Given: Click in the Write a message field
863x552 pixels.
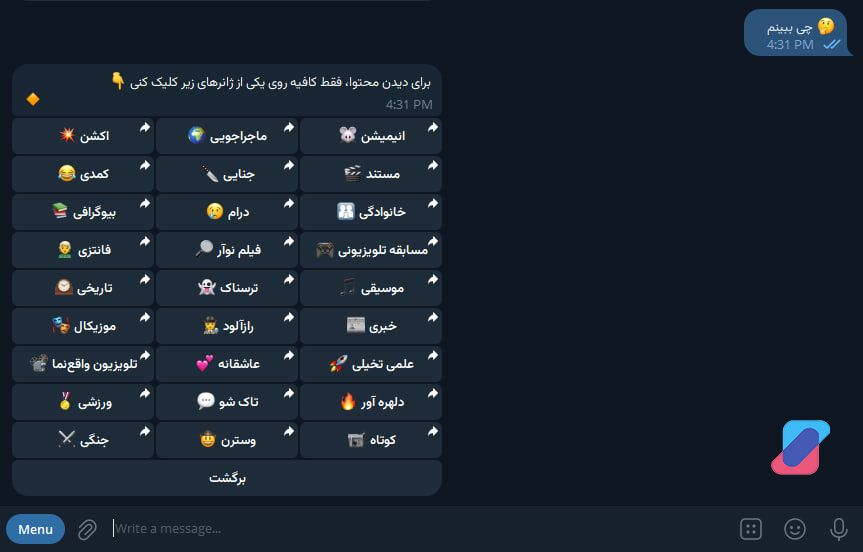Looking at the screenshot, I should (x=400, y=529).
